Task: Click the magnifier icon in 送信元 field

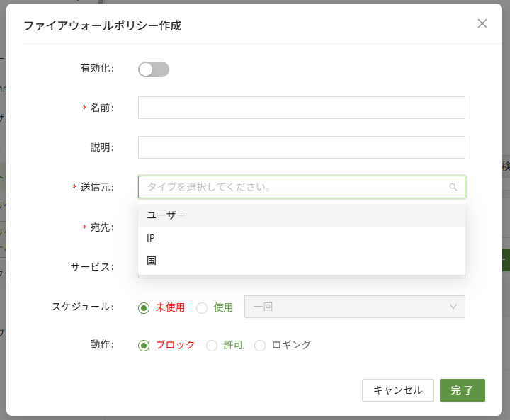Action: pos(453,187)
